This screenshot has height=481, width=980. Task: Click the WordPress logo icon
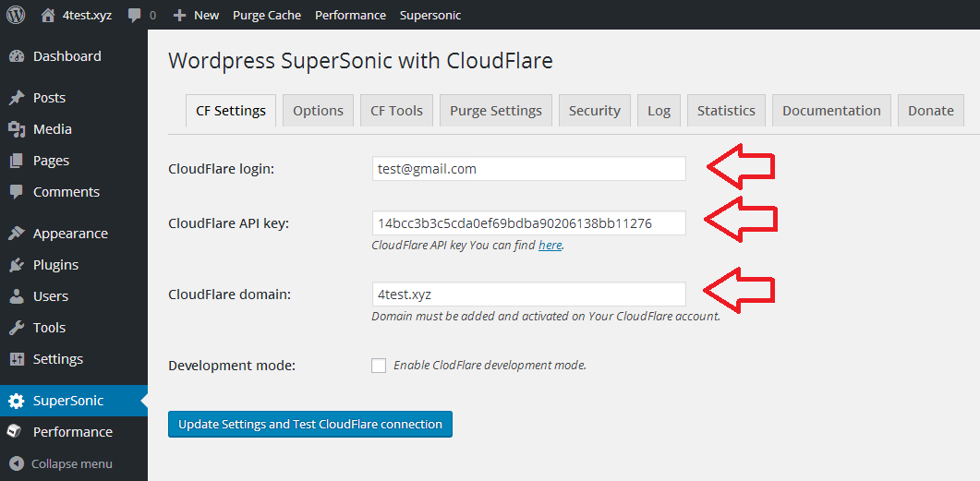click(x=16, y=15)
